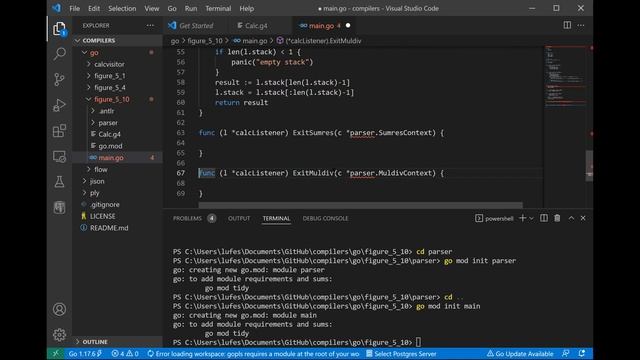Open .gitignore file
The width and height of the screenshot is (640, 360).
tap(105, 204)
